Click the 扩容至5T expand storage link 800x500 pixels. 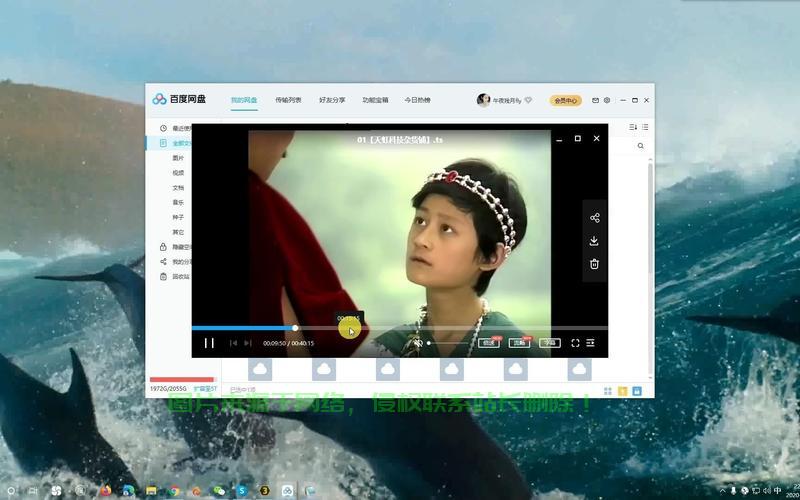205,389
